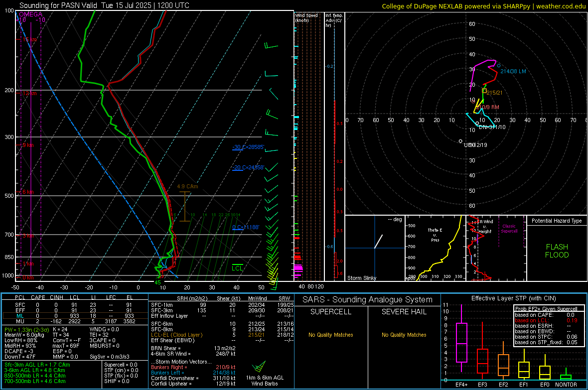The image size is (588, 390).
Task: Click the CAPE column header
Action: (38, 297)
